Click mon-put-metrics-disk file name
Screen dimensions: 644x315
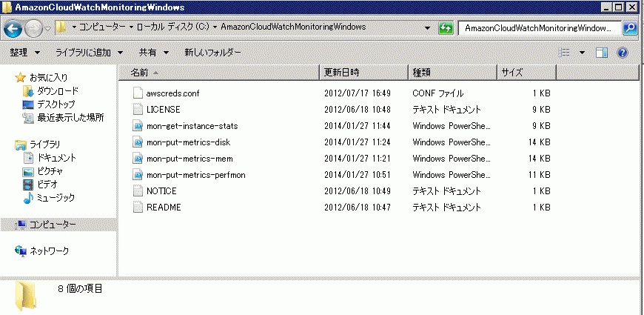click(189, 142)
